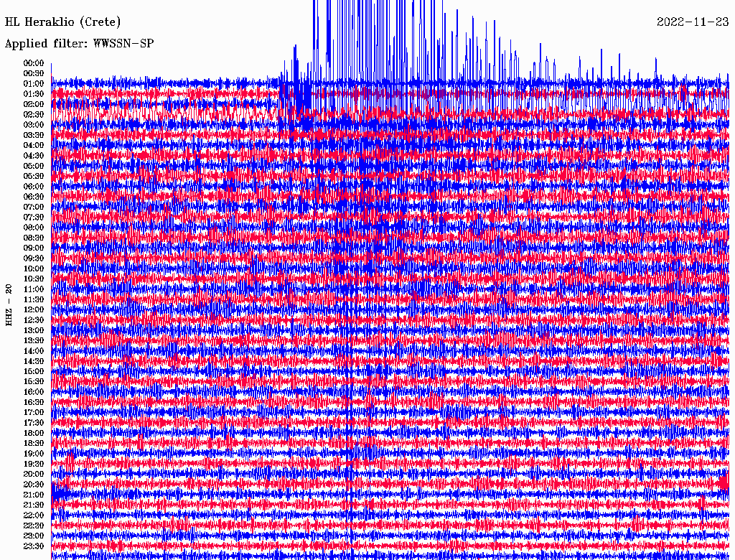Click the 01:00 time row label
The image size is (735, 560).
point(34,83)
